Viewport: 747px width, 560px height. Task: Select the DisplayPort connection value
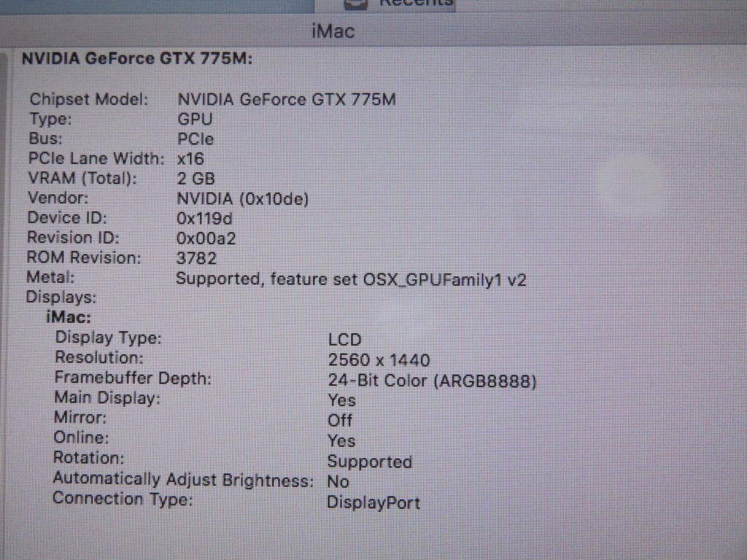(x=373, y=503)
